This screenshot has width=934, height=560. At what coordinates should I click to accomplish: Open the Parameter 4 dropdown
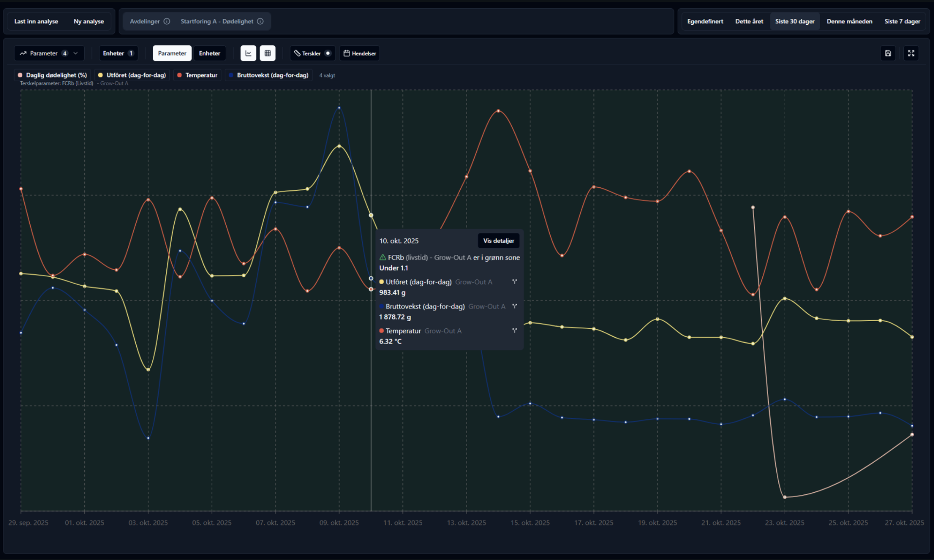coord(49,54)
